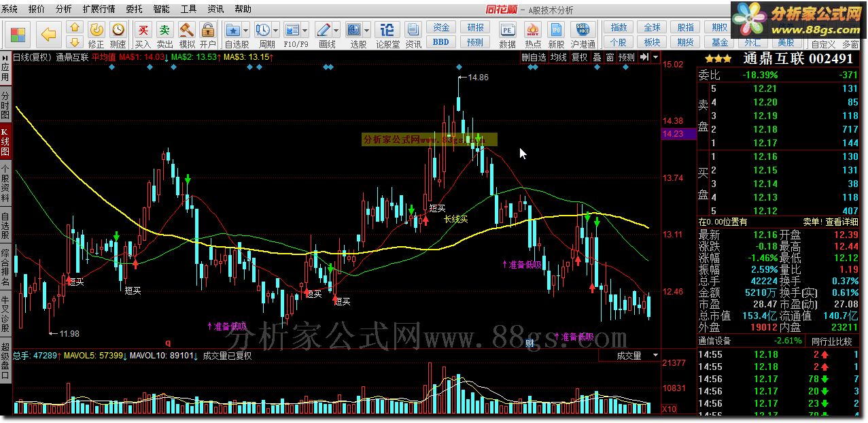Click the X10 volume scale marker
Screen dimensions: 868x423
669,409
